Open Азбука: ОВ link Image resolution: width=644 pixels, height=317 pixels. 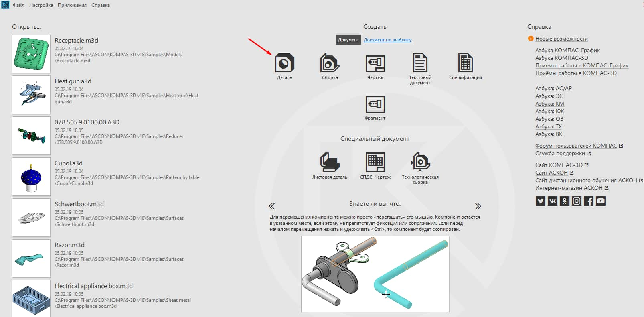click(x=549, y=119)
